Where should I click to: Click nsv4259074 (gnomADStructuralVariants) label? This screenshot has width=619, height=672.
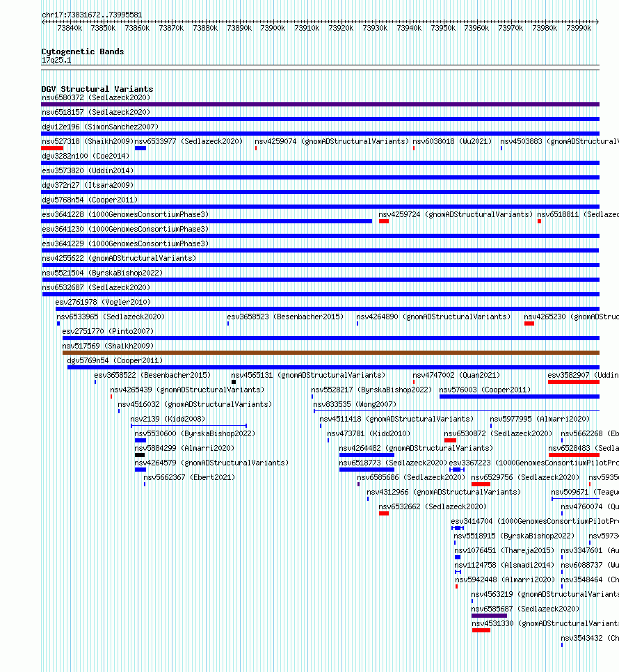[x=332, y=141]
